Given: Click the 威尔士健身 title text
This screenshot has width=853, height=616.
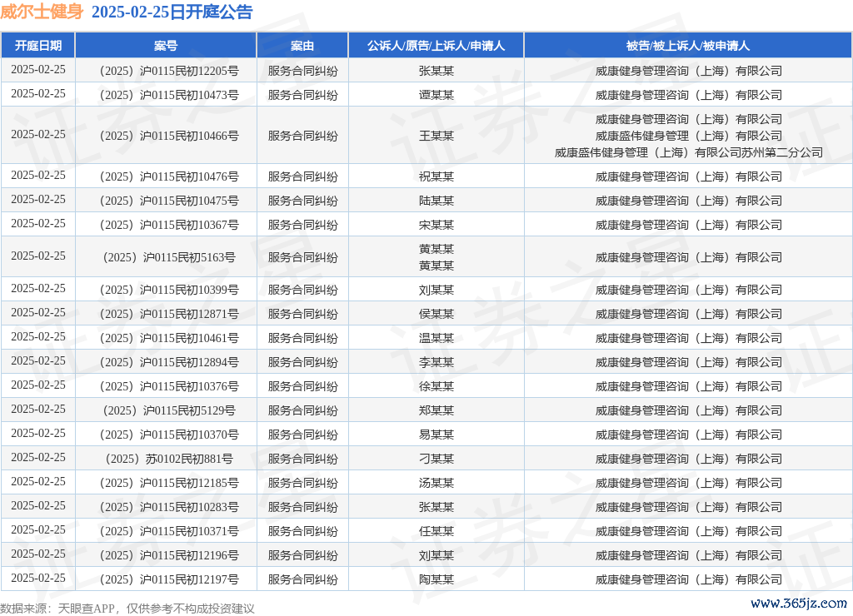Looking at the screenshot, I should [42, 12].
